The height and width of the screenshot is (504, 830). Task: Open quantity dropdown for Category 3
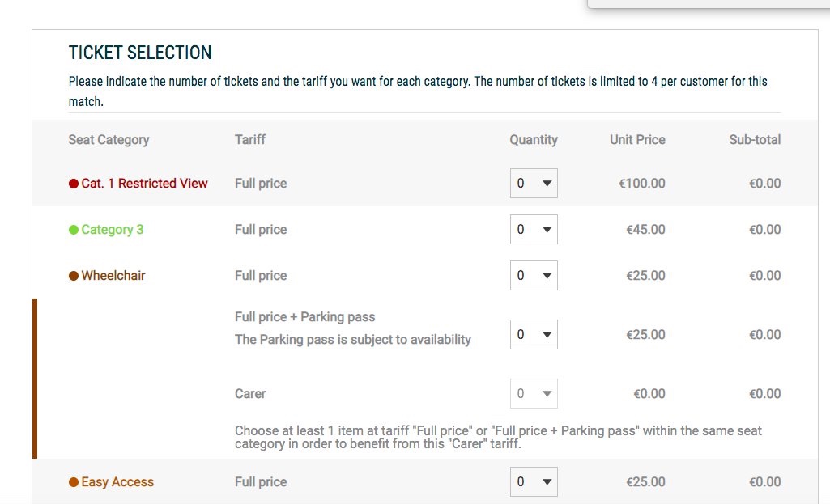click(534, 230)
